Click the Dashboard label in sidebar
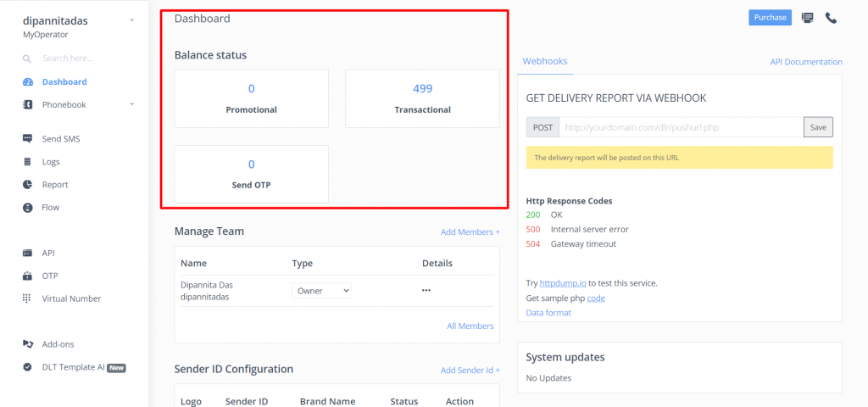The image size is (868, 407). pos(64,82)
